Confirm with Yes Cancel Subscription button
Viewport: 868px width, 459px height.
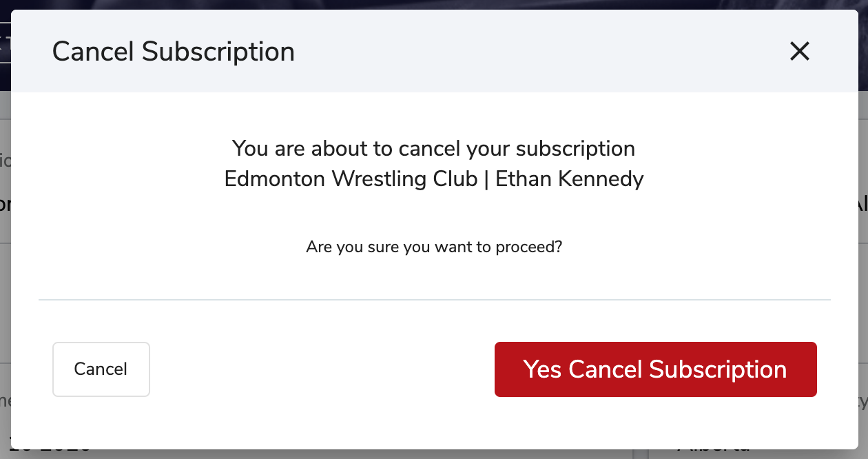655,369
